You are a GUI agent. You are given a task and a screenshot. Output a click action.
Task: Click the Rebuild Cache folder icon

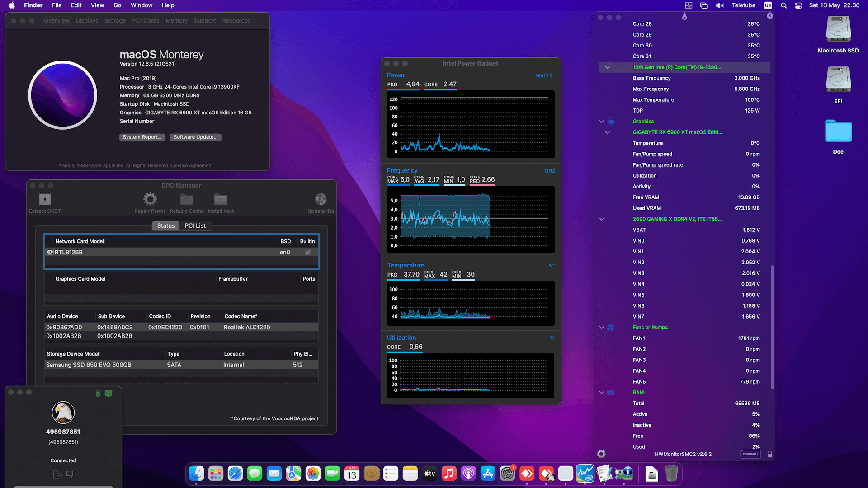(x=187, y=199)
